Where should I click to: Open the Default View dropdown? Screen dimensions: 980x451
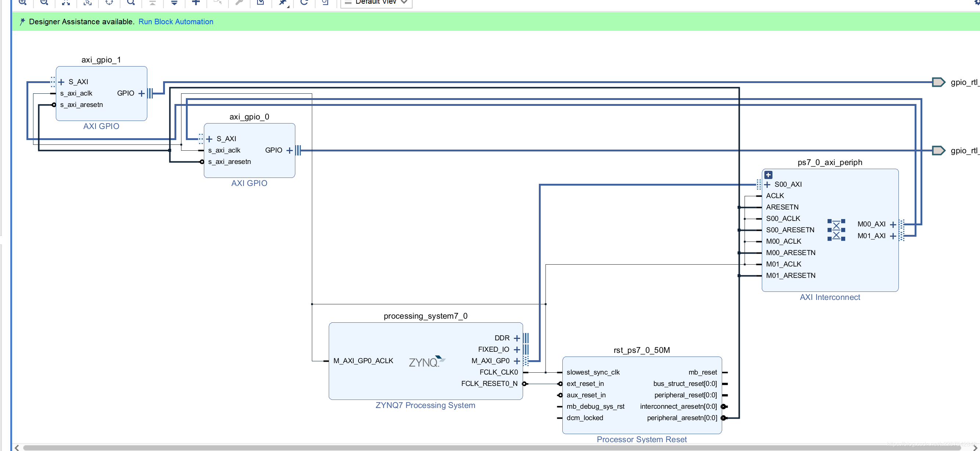click(376, 2)
